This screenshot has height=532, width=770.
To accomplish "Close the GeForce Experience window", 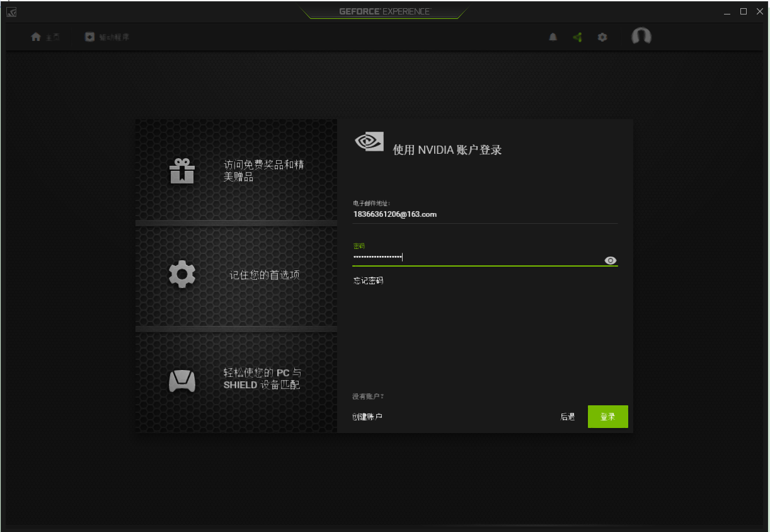I will pos(759,11).
